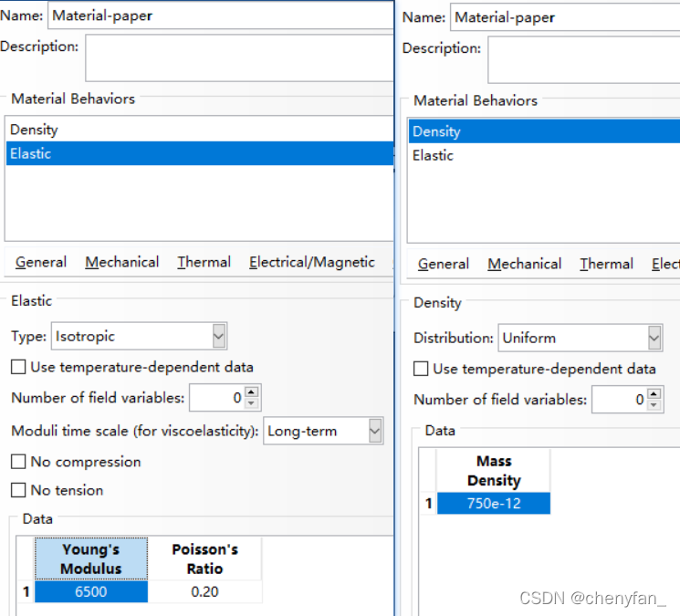Click the Poisson's Ratio value cell
Image resolution: width=680 pixels, height=616 pixels.
point(204,592)
